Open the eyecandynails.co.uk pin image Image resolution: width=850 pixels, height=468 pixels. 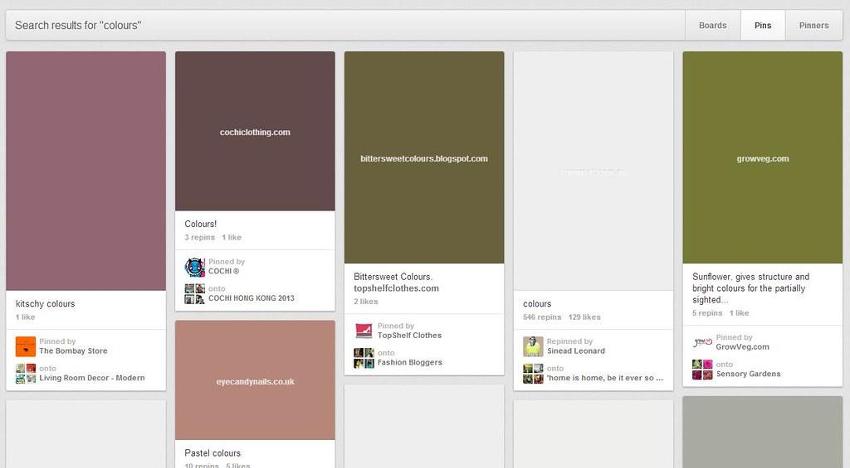255,380
